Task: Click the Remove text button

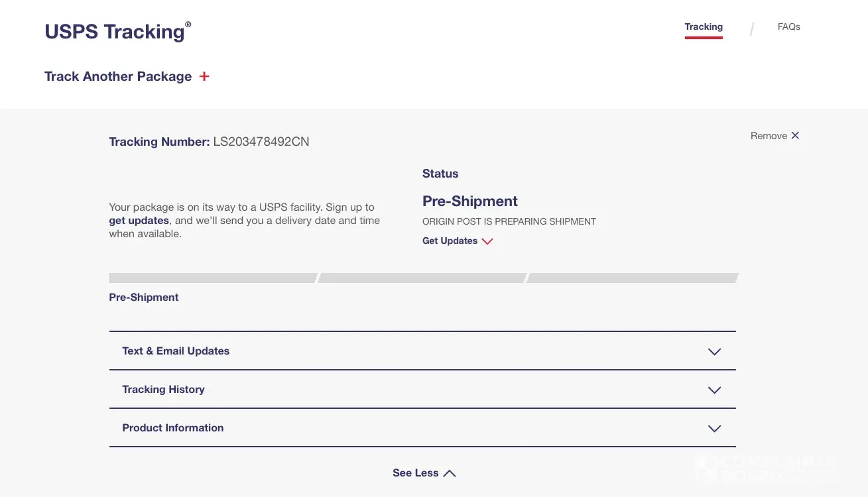Action: pyautogui.click(x=769, y=136)
